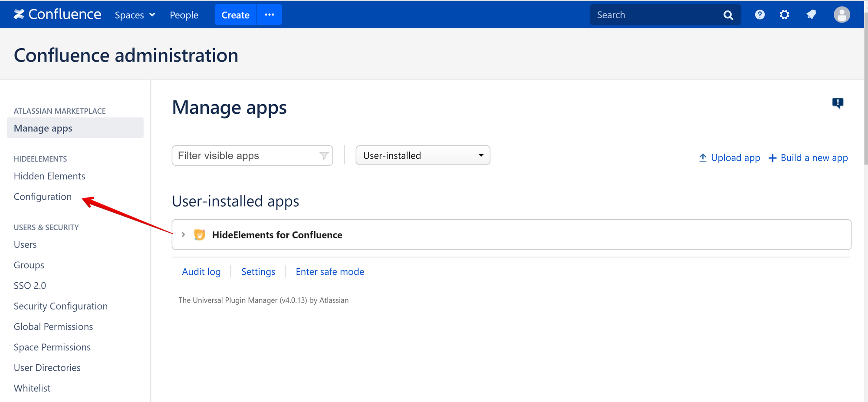Click the Create button
This screenshot has height=402, width=868.
pos(236,15)
